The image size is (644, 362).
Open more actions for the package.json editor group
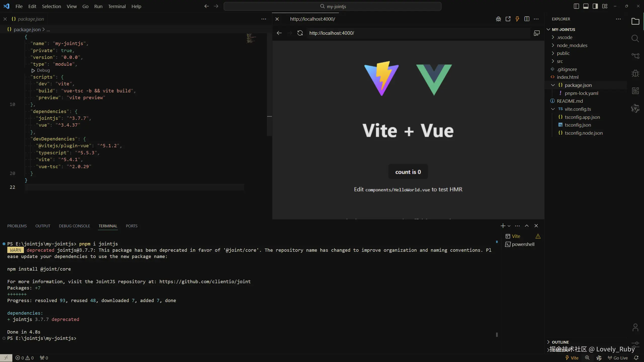click(264, 19)
